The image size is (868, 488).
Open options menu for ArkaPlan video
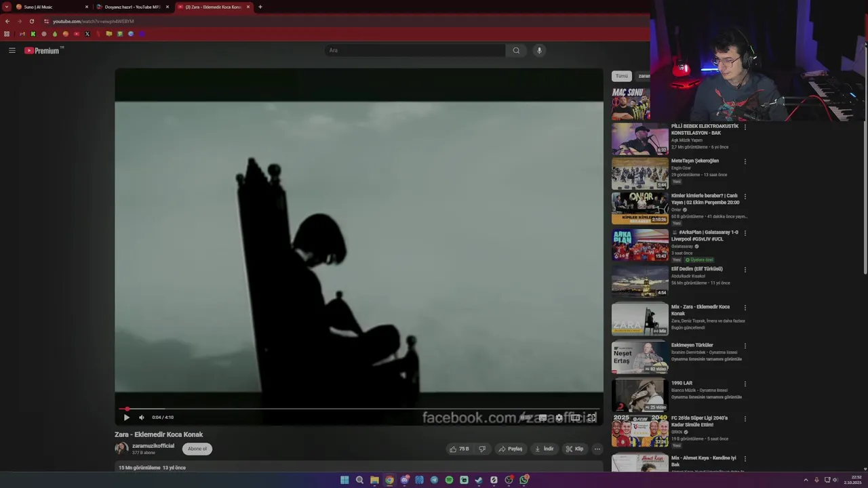[x=745, y=232]
